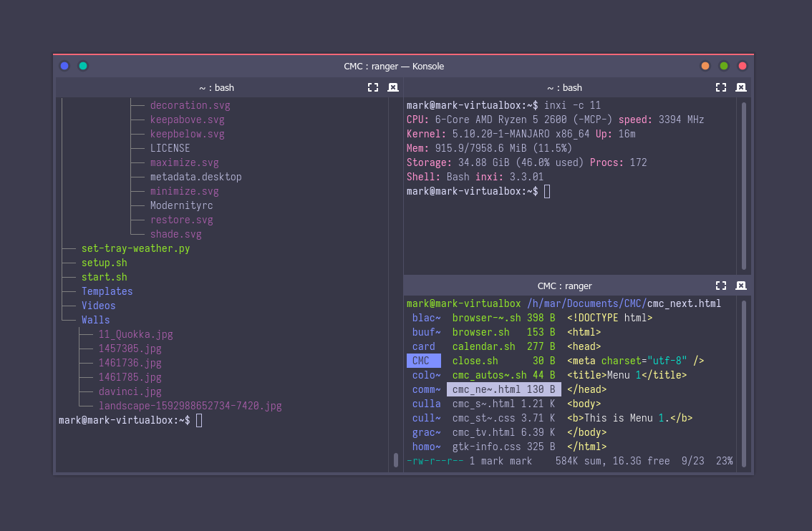812x531 pixels.
Task: Click the blue dot button in the title bar
Action: [64, 66]
